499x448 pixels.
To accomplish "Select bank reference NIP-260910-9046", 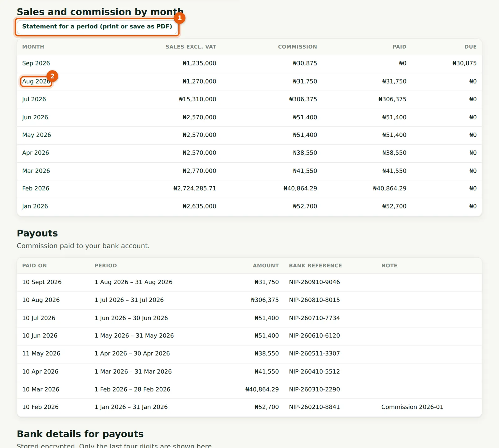I will tap(314, 282).
